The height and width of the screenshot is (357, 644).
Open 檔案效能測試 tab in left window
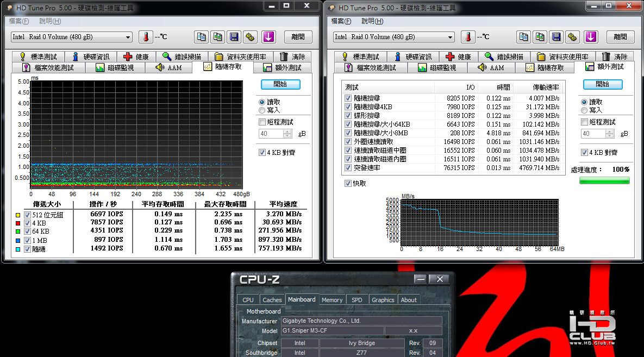pos(48,68)
